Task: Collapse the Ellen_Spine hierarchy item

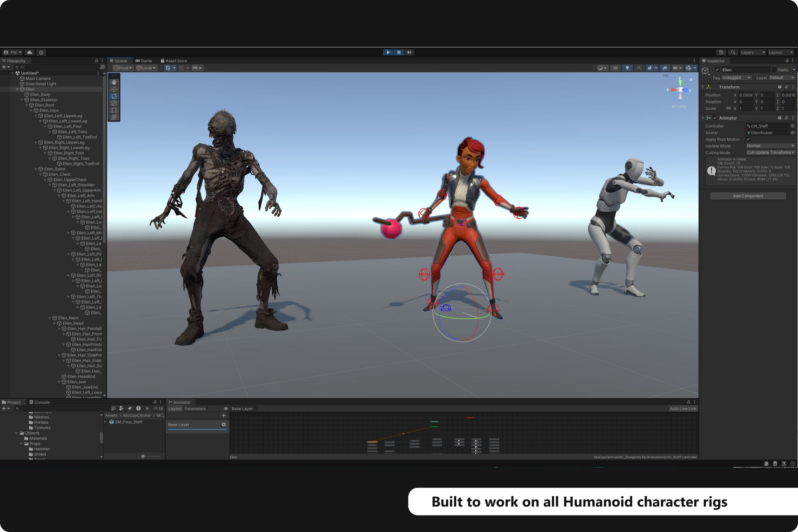Action: pos(36,168)
